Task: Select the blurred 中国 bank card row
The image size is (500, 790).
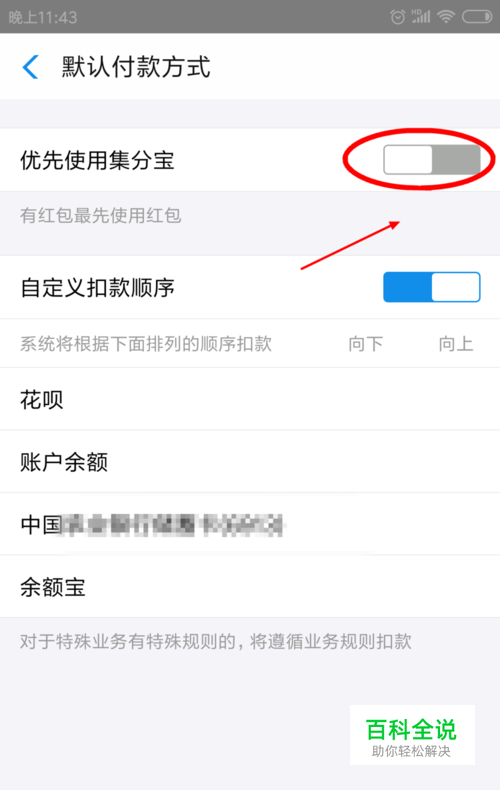Action: point(250,524)
